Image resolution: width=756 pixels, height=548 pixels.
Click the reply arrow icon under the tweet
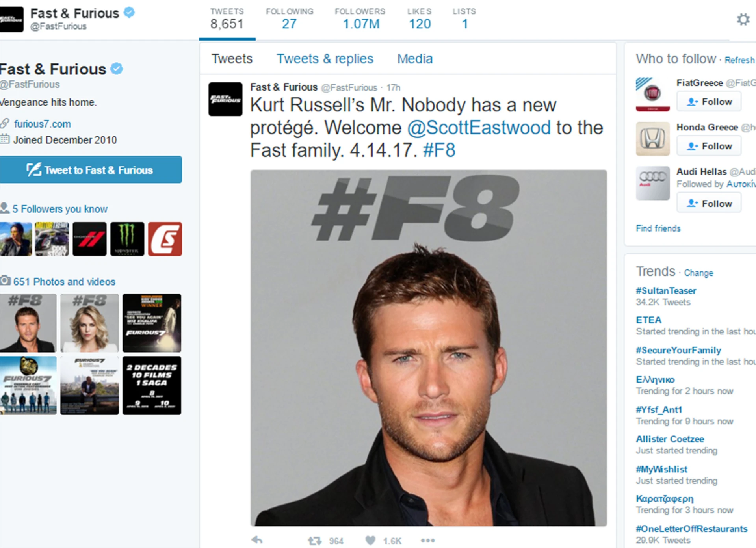257,540
